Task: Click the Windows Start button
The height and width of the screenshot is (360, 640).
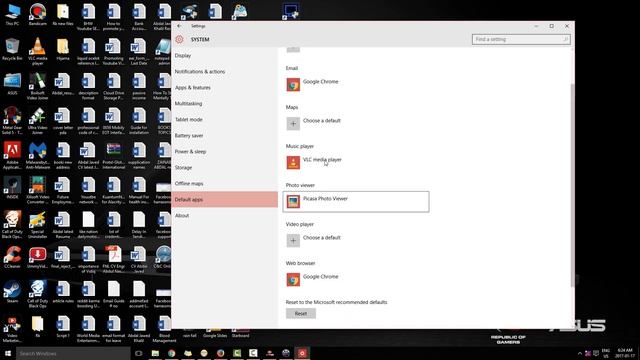Action: (8, 353)
